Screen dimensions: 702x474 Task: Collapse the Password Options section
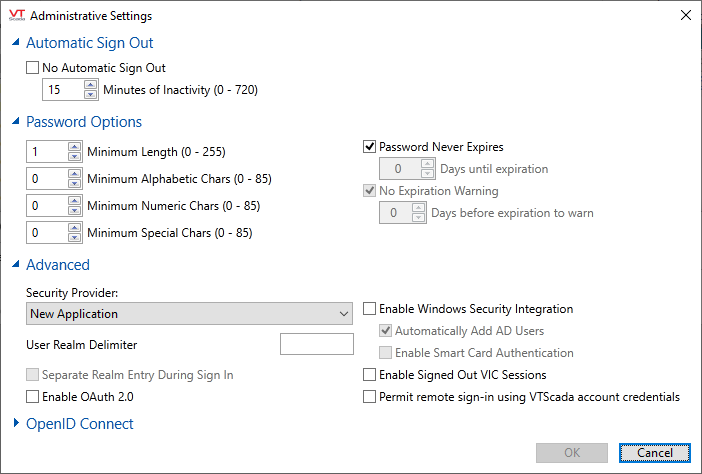[16, 122]
